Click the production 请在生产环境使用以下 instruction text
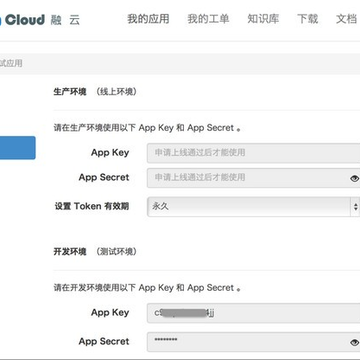The width and height of the screenshot is (360, 360). [x=147, y=128]
